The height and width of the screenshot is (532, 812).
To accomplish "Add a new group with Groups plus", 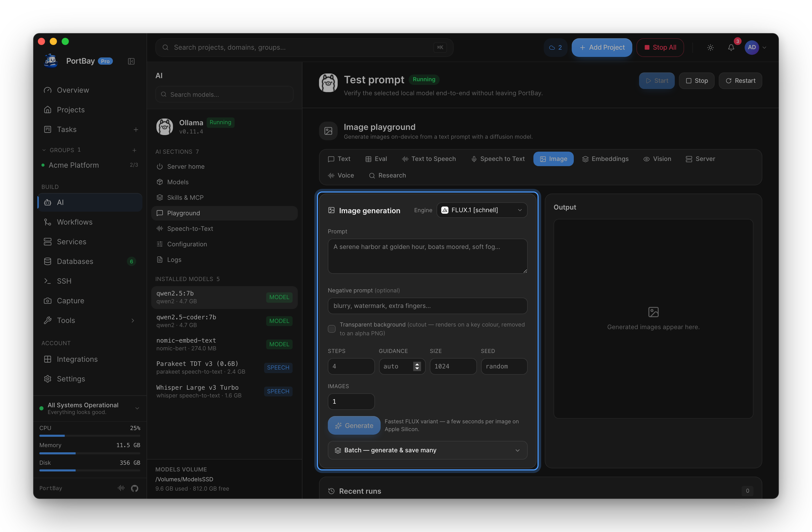I will [134, 150].
